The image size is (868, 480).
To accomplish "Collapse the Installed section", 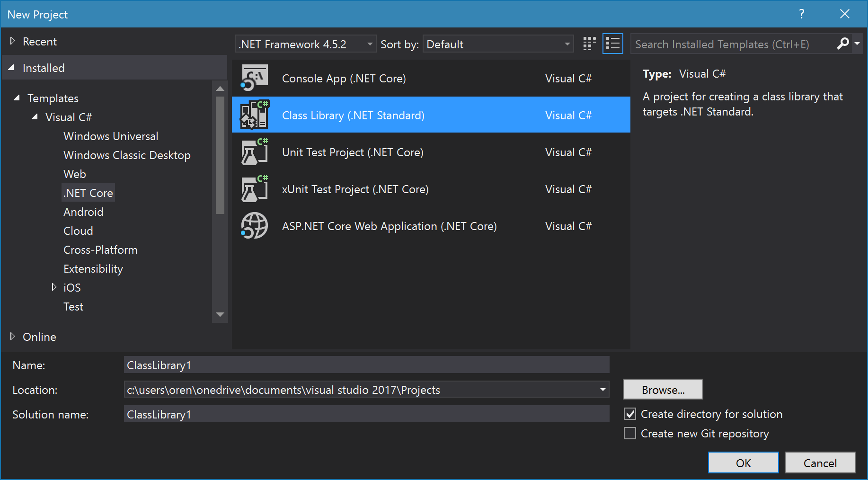I will pos(11,68).
